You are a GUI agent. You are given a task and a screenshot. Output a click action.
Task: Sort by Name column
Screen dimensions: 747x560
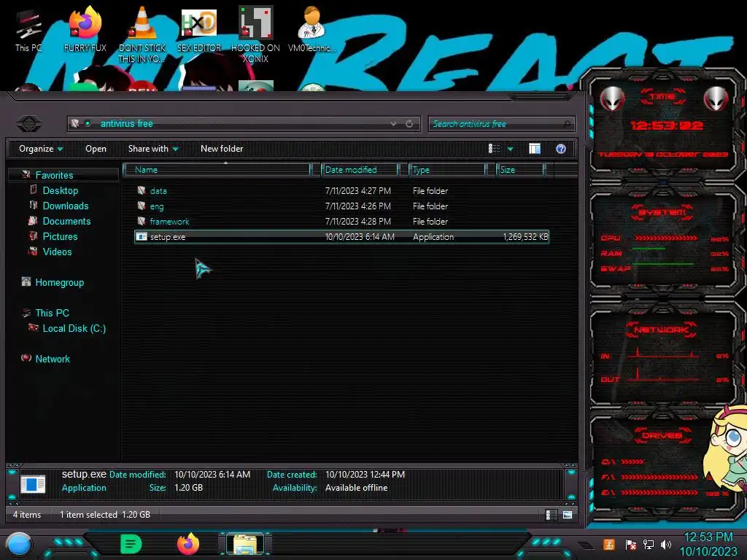217,169
